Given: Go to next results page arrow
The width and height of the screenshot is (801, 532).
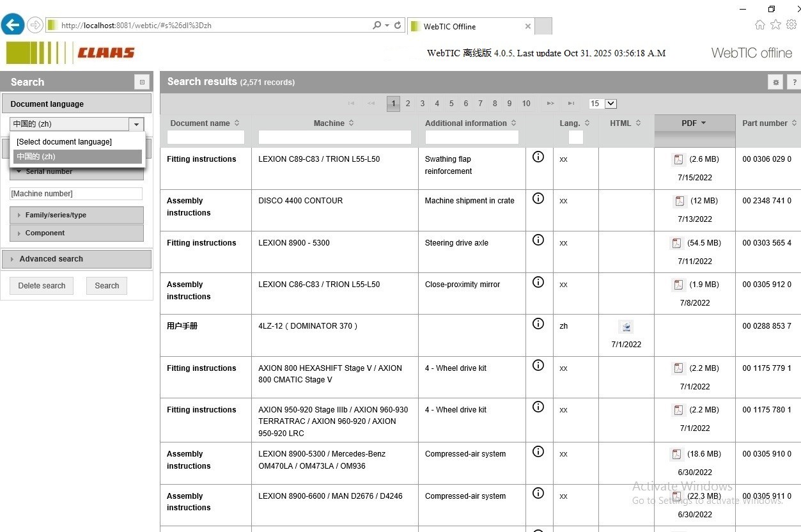Looking at the screenshot, I should click(550, 104).
